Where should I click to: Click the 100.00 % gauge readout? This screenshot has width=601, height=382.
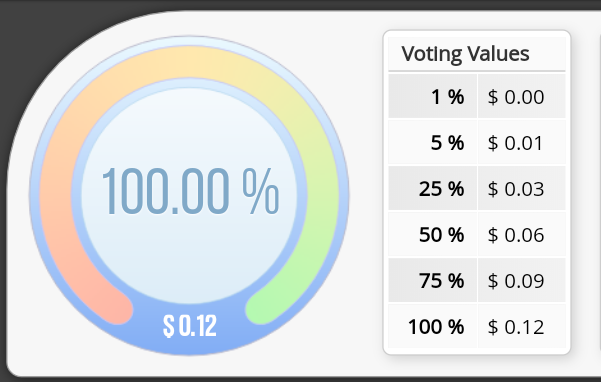[190, 192]
